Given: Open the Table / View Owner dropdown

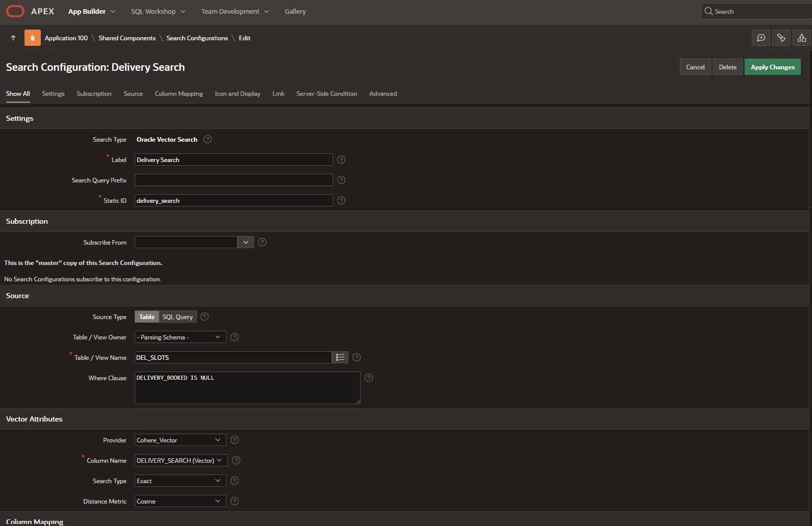Looking at the screenshot, I should coord(181,337).
